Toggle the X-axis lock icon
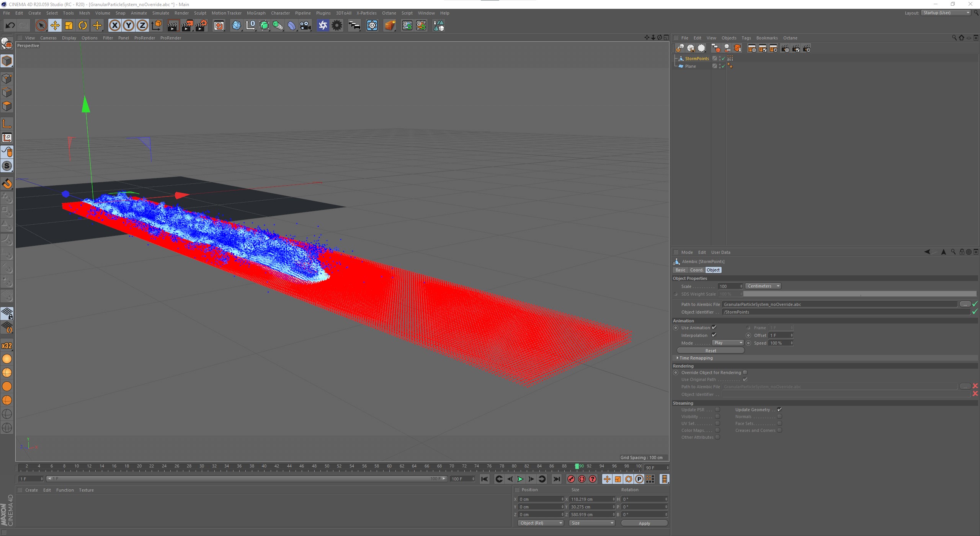Image resolution: width=980 pixels, height=536 pixels. click(114, 26)
